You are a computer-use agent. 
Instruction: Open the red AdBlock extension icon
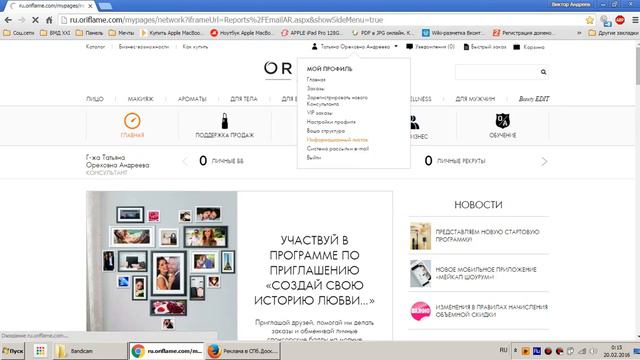tap(620, 20)
